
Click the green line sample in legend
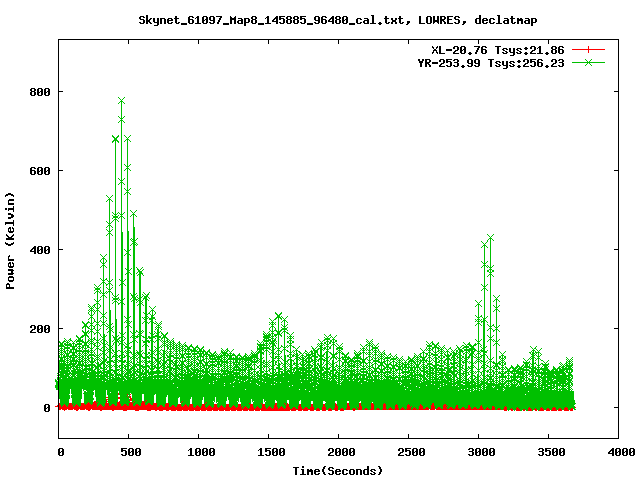coord(590,62)
